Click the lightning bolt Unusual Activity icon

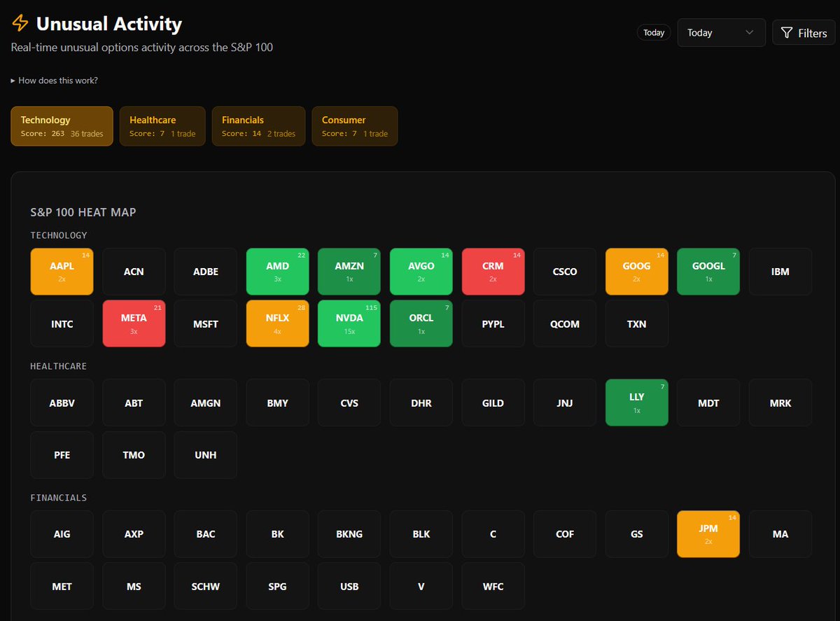(20, 24)
